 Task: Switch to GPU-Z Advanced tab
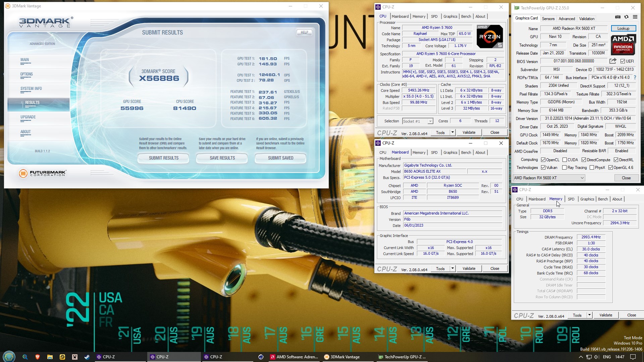pos(567,19)
